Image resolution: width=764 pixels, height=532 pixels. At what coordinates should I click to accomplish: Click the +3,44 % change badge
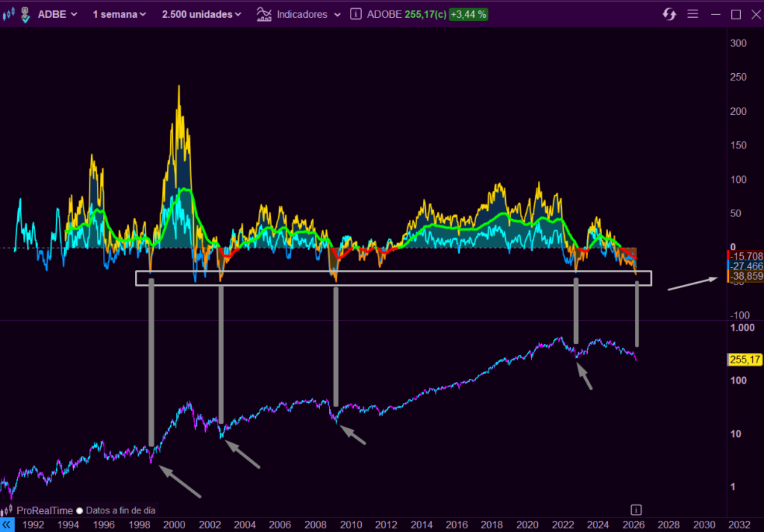coord(468,14)
